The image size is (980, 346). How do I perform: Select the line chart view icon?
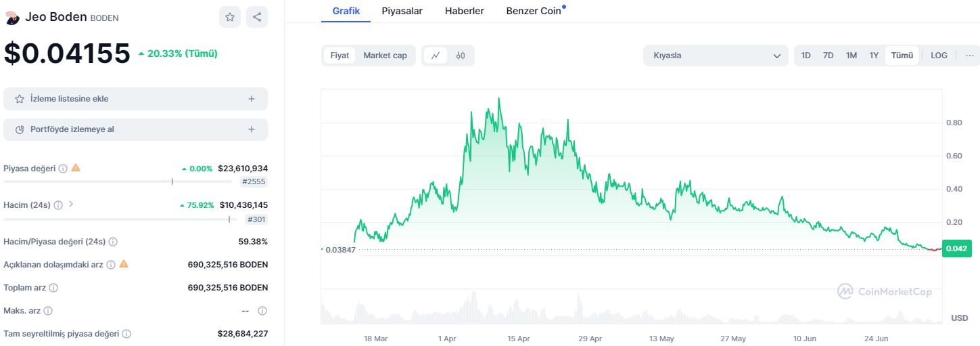pyautogui.click(x=436, y=56)
